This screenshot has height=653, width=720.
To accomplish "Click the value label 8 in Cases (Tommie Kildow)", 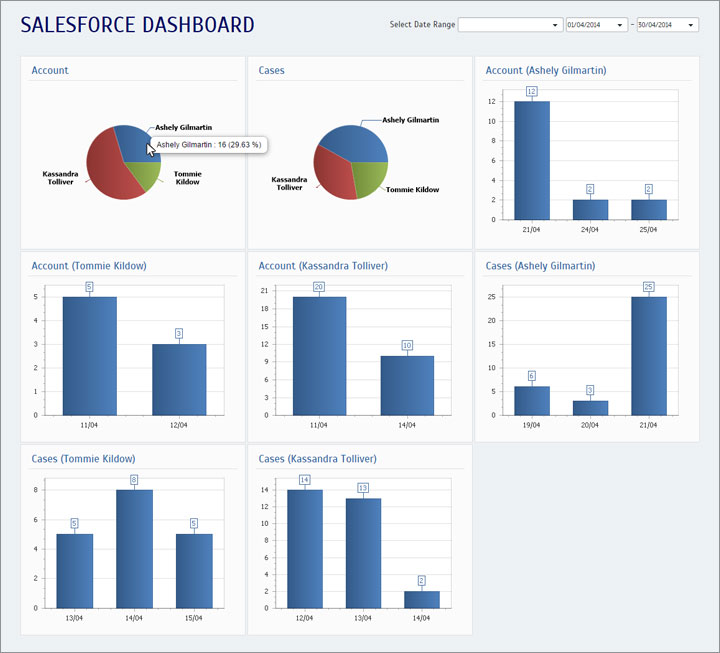I will (134, 480).
